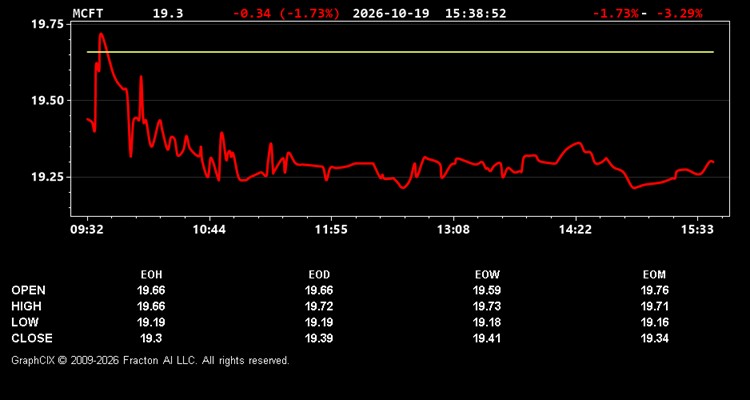Click the red price line peak near 19.72
Screen dimensions: 750x400
[101, 34]
